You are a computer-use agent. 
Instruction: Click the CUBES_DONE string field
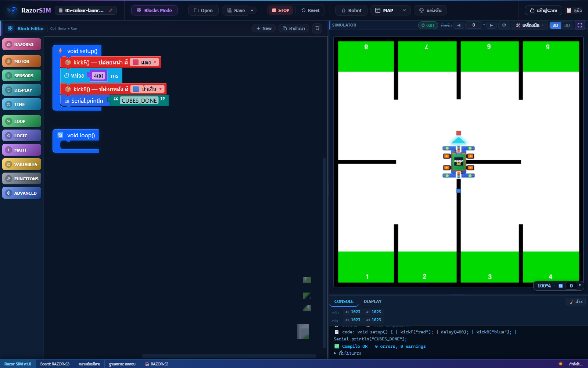(139, 100)
